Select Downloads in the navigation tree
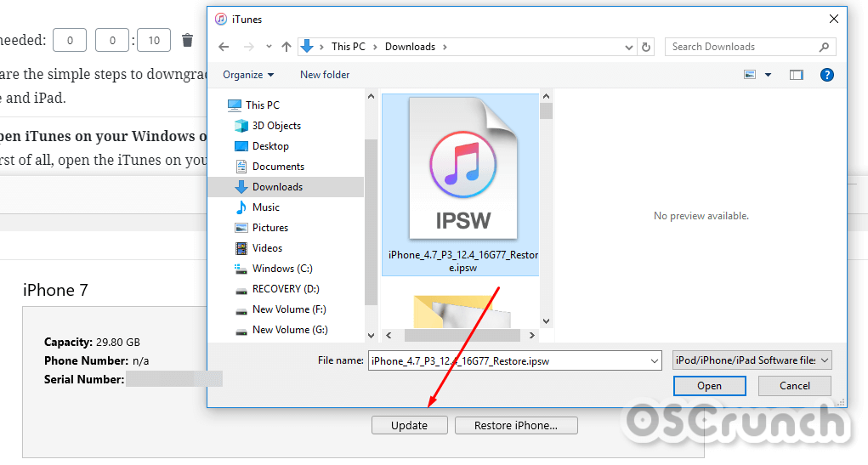 277,187
